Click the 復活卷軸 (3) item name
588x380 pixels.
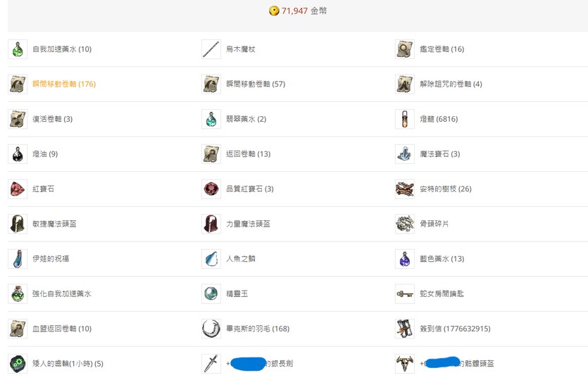pos(52,120)
